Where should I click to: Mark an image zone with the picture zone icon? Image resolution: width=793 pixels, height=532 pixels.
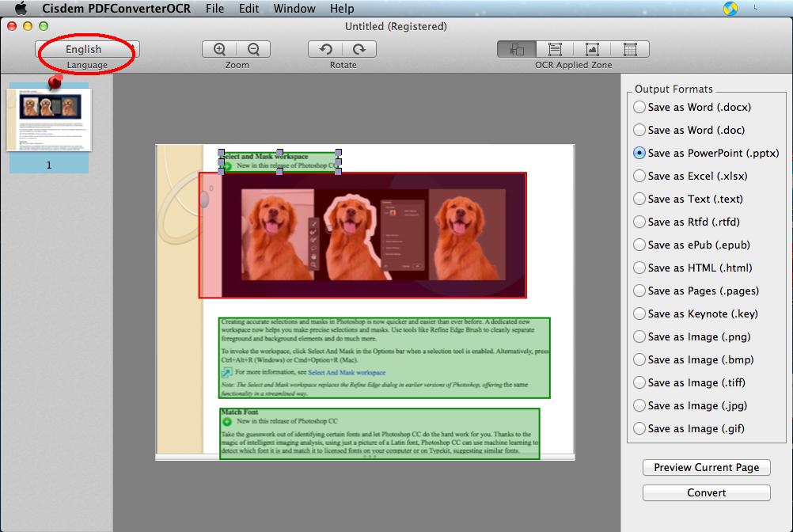(592, 47)
